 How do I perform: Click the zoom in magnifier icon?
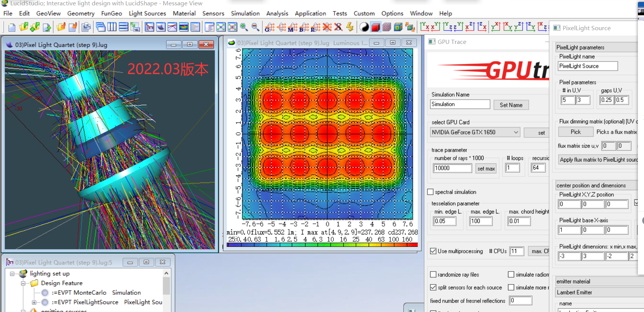[244, 27]
